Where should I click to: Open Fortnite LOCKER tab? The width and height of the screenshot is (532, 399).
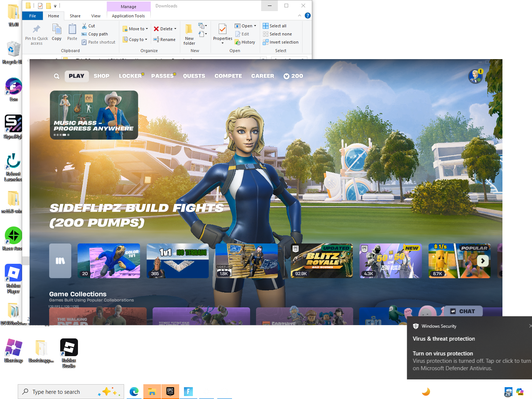130,76
